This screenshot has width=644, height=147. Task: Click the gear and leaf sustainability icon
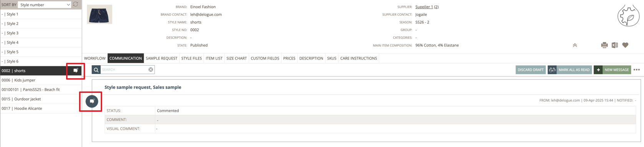[x=628, y=16]
